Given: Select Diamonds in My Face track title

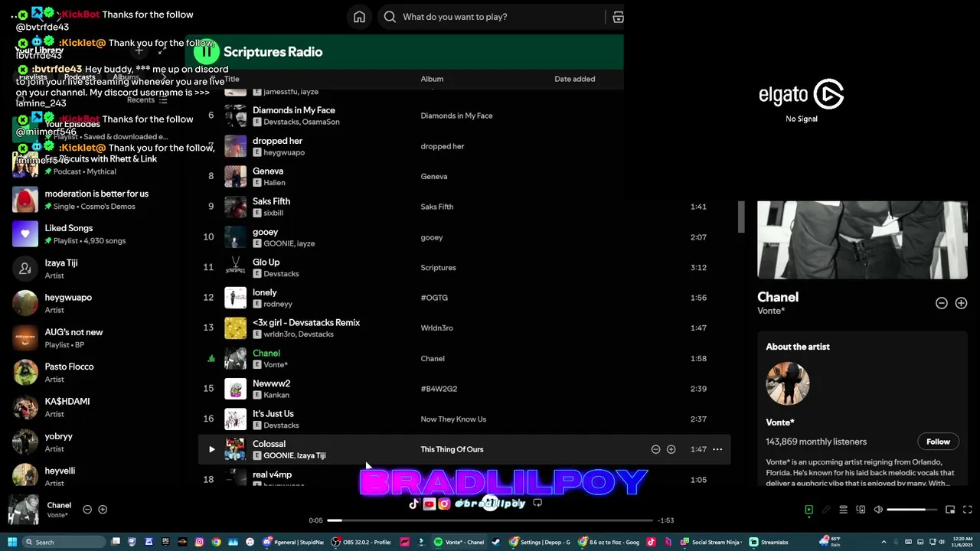Looking at the screenshot, I should coord(294,110).
